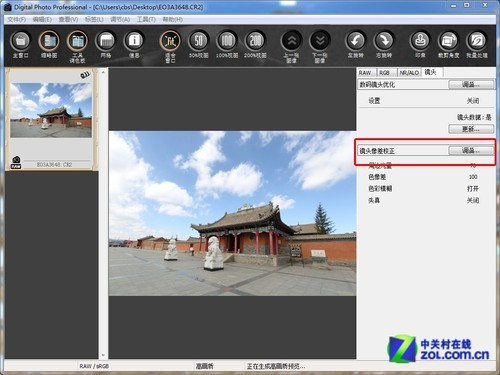Image resolution: width=500 pixels, height=375 pixels.
Task: Click the main temple preview image
Action: 232,213
